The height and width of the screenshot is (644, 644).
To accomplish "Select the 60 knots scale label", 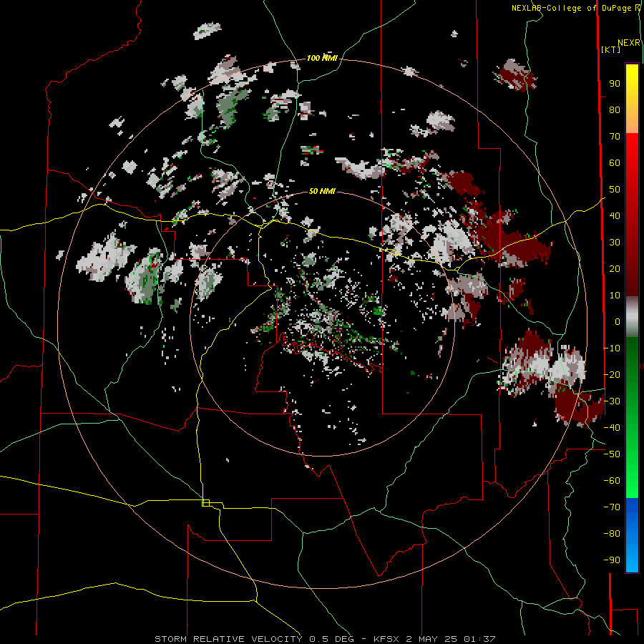I will (615, 163).
